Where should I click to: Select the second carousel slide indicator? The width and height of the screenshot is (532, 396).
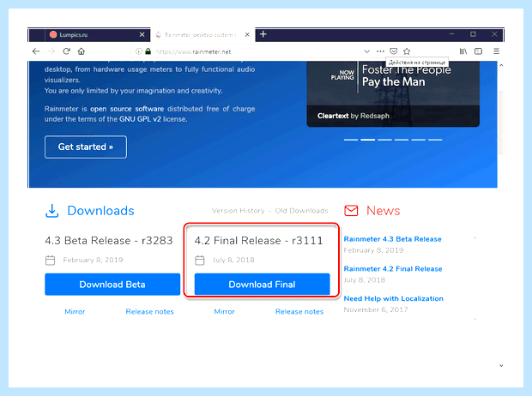coord(368,140)
